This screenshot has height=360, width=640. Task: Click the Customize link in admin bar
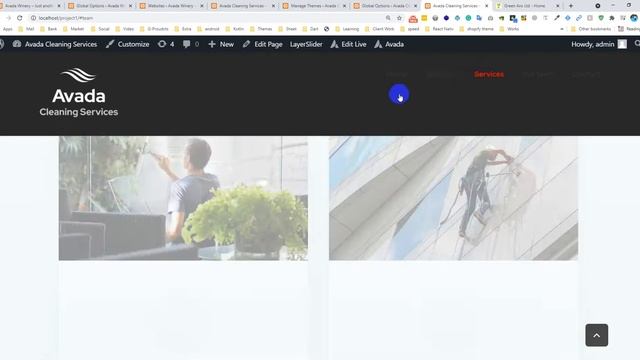tap(128, 44)
